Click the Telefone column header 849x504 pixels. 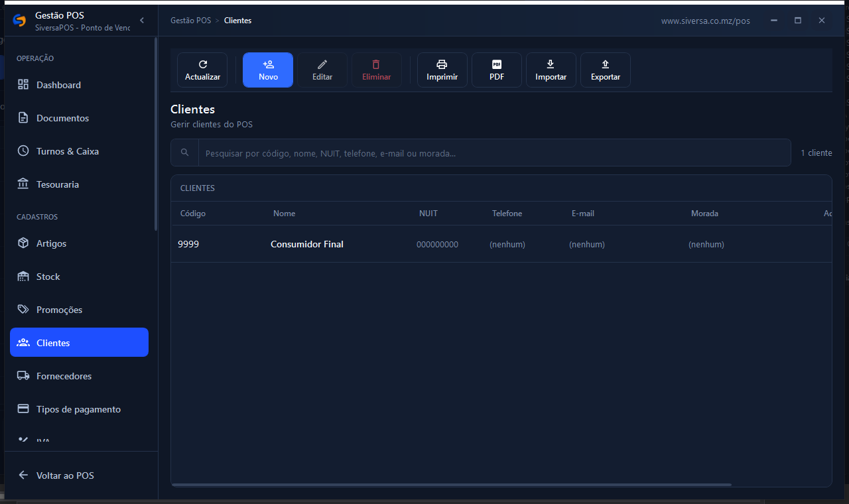click(x=507, y=214)
